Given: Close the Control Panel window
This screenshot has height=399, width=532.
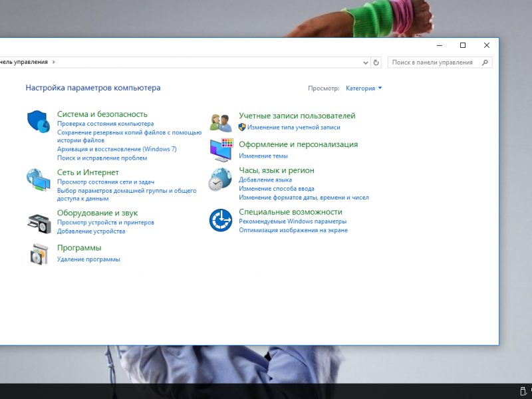Looking at the screenshot, I should (x=487, y=45).
